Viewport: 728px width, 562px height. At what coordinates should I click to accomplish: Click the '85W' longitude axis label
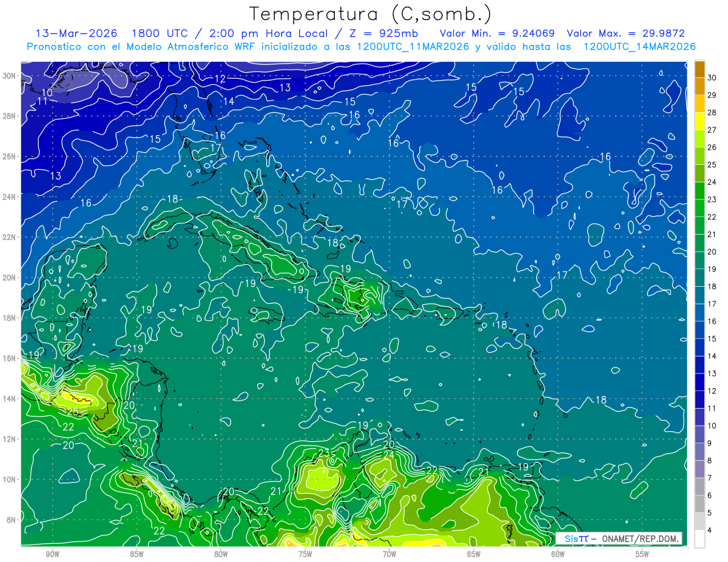point(136,554)
